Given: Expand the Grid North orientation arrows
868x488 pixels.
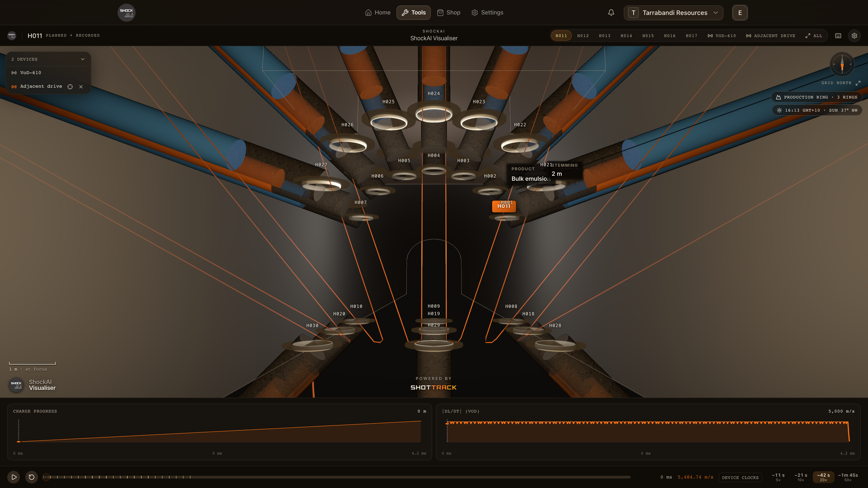Looking at the screenshot, I should point(858,83).
